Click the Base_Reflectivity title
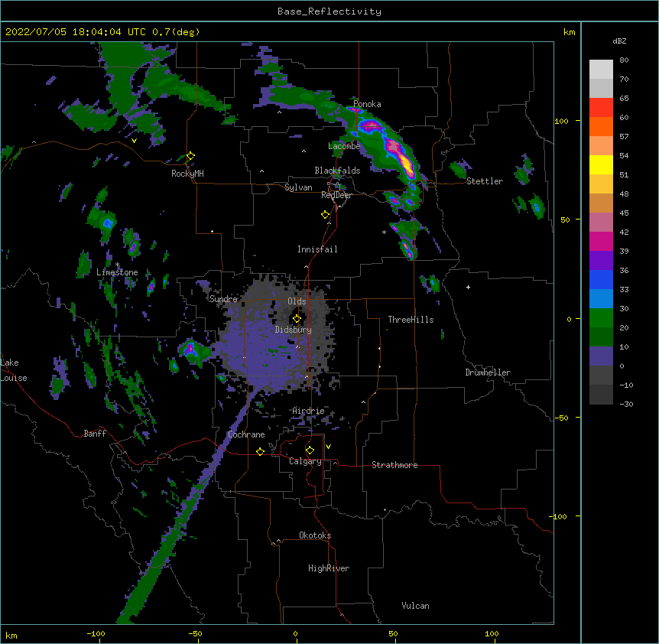 pos(329,11)
